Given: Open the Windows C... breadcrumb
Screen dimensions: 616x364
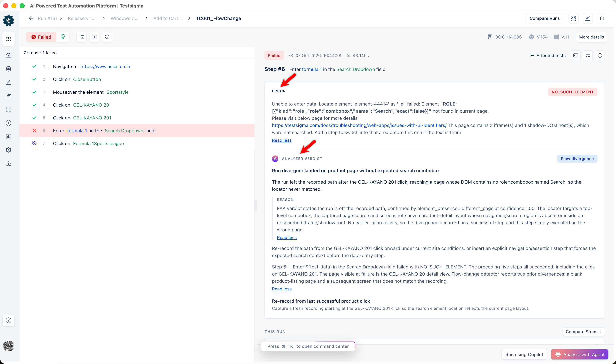Looking at the screenshot, I should [125, 18].
